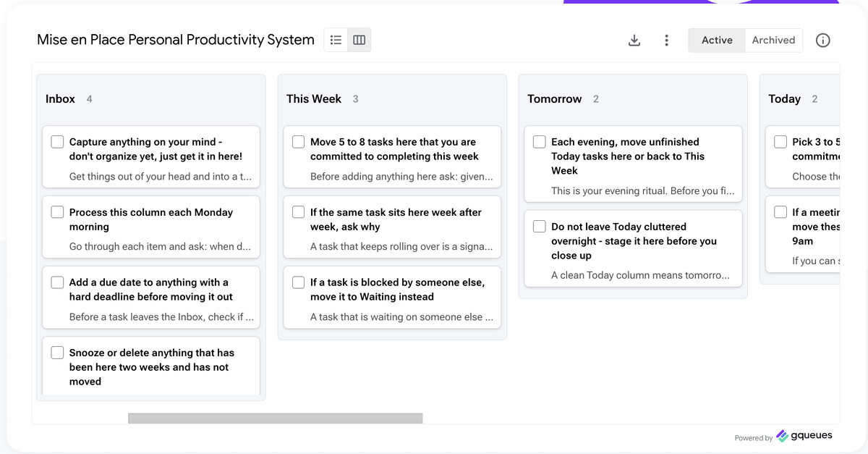
Task: Switch to board column view
Action: coord(359,40)
